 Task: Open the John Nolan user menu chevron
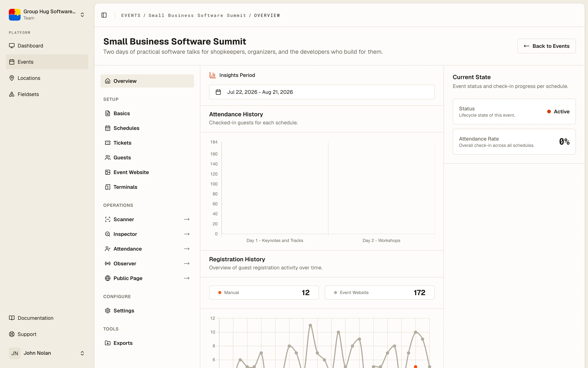pos(82,353)
